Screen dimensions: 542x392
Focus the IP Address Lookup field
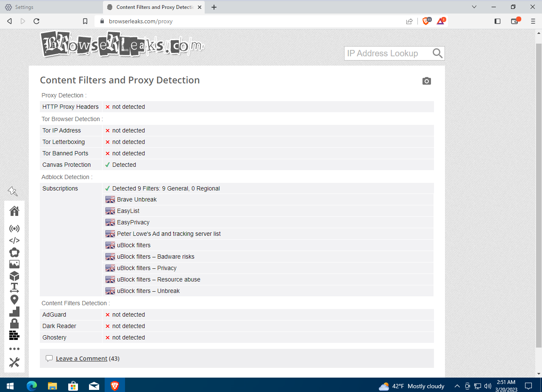(x=388, y=53)
